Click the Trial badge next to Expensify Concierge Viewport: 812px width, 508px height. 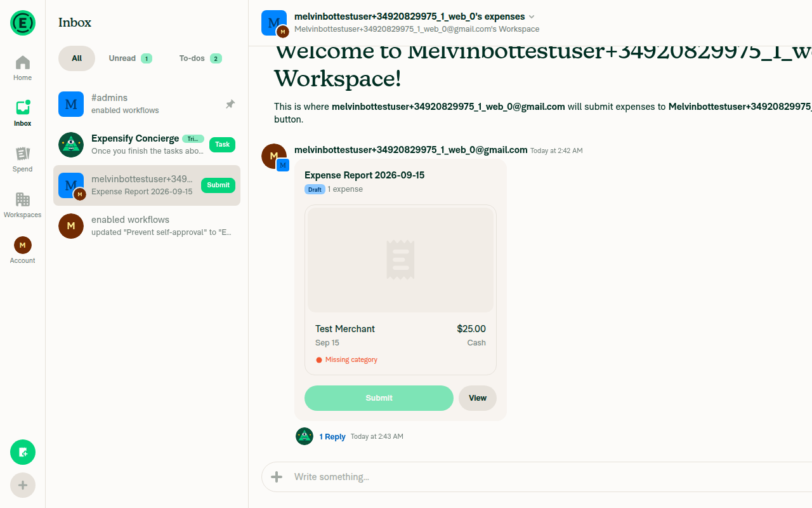tap(193, 138)
